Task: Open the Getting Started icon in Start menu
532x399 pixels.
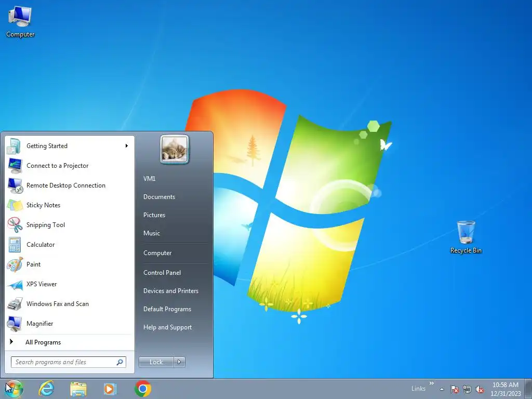Action: tap(14, 146)
